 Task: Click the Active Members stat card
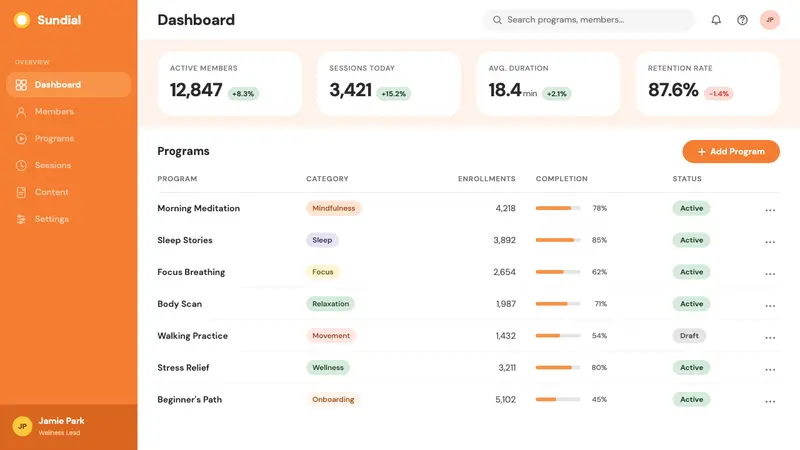pyautogui.click(x=230, y=84)
